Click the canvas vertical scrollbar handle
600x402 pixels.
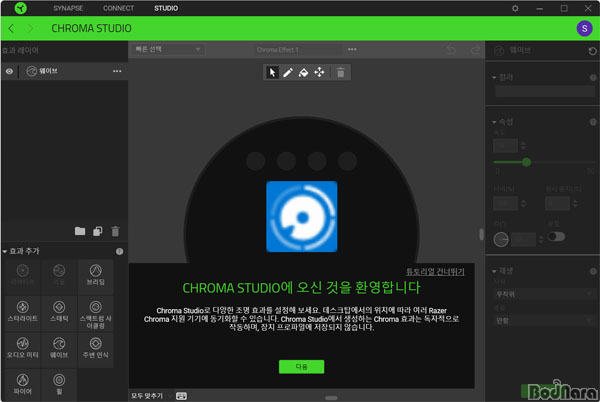click(481, 234)
